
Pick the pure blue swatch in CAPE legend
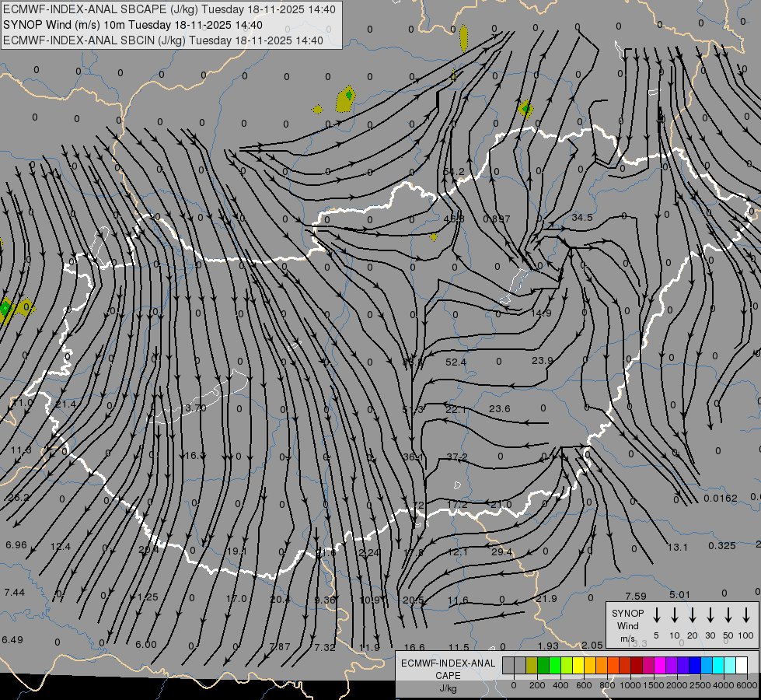(x=694, y=665)
